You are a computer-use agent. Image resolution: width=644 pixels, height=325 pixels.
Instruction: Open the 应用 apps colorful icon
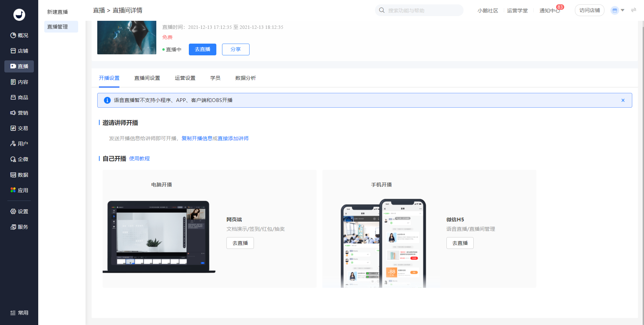click(13, 190)
